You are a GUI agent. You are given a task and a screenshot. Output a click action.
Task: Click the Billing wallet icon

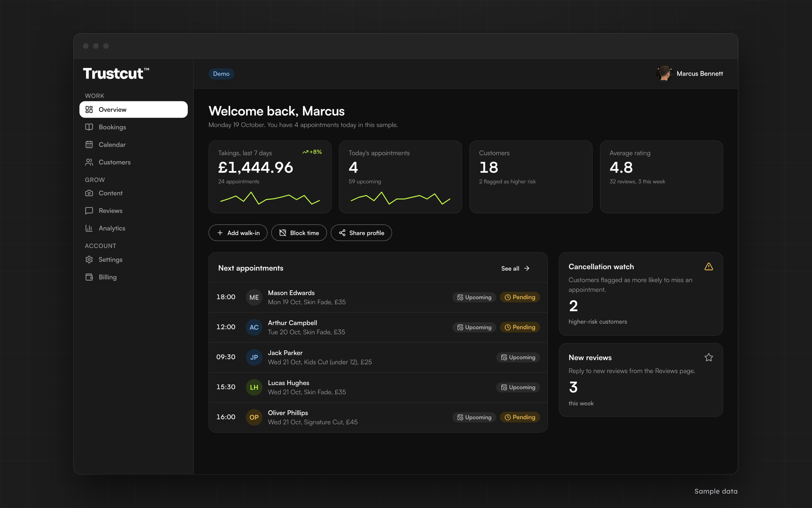89,277
